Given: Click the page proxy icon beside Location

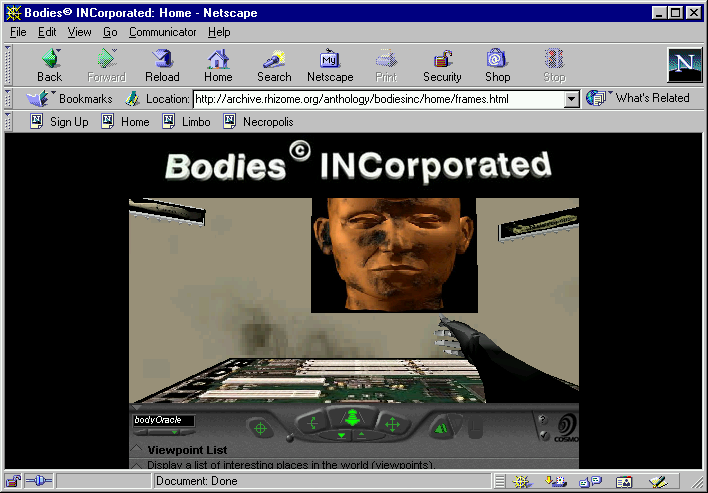Looking at the screenshot, I should (x=132, y=98).
